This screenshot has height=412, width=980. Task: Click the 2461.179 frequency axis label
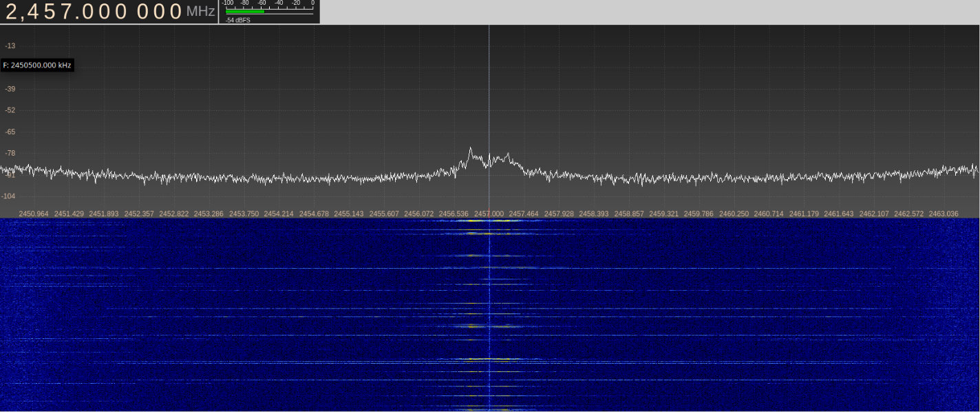pyautogui.click(x=804, y=214)
